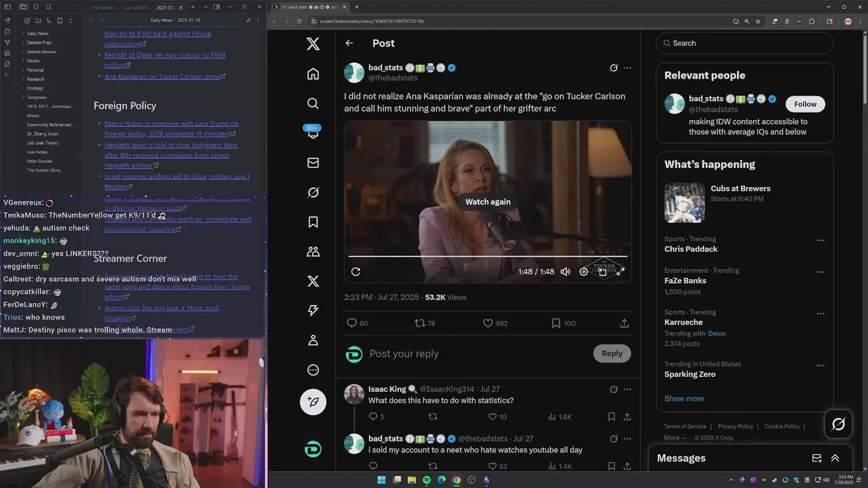Open Isaac King reply three-dot menu
868x488 pixels.
click(627, 389)
